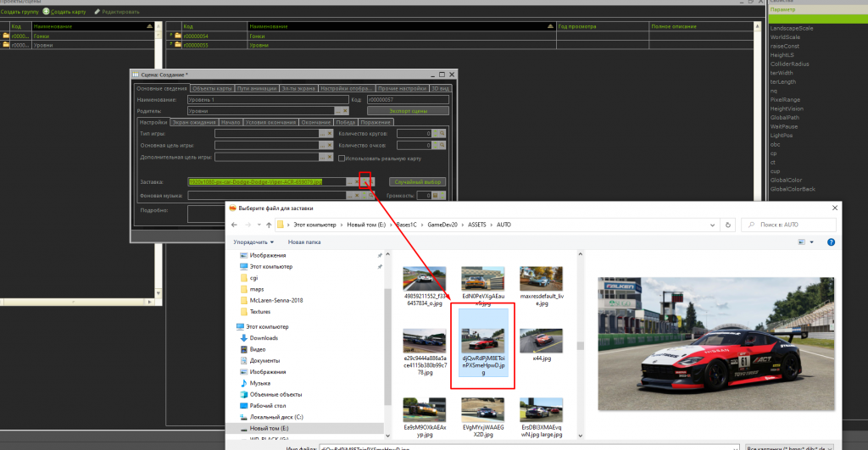The height and width of the screenshot is (450, 868).
Task: Click Создать карту in the top toolbar
Action: click(68, 12)
